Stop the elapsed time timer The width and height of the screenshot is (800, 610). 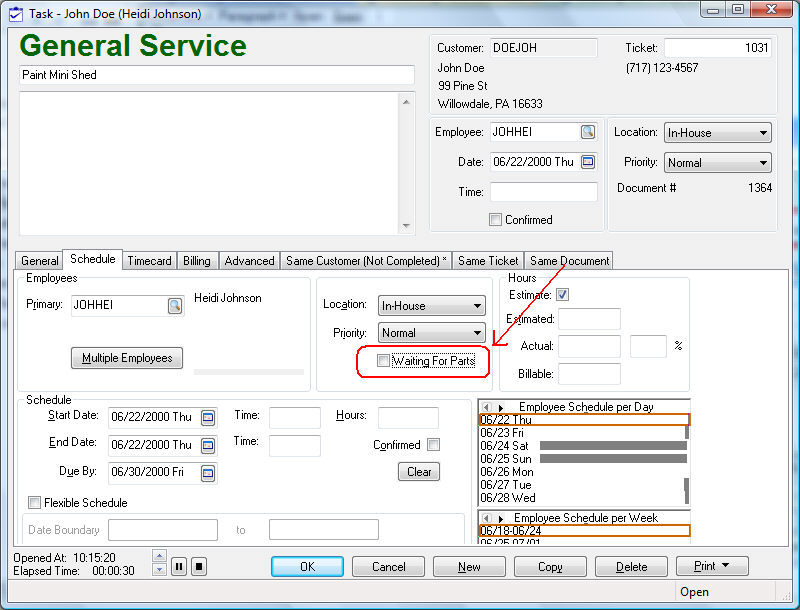tap(199, 566)
